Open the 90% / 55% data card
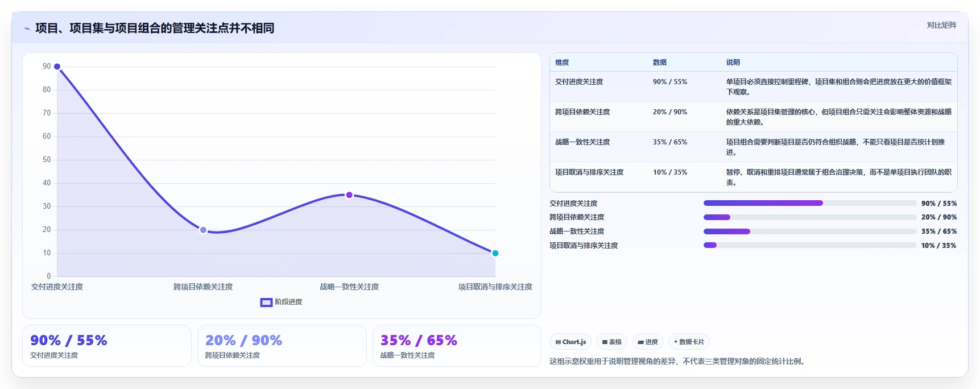980x389 pixels. pyautogui.click(x=107, y=346)
